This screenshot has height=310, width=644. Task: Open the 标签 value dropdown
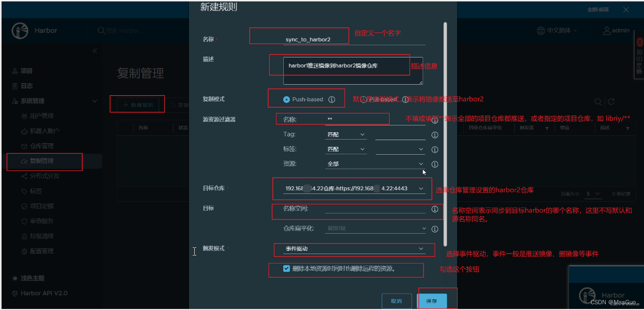click(400, 150)
